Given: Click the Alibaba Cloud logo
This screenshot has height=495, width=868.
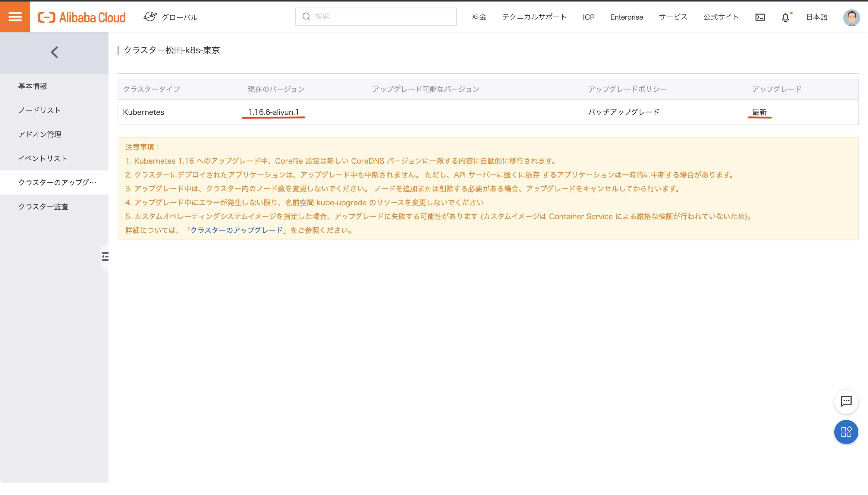Looking at the screenshot, I should click(82, 17).
